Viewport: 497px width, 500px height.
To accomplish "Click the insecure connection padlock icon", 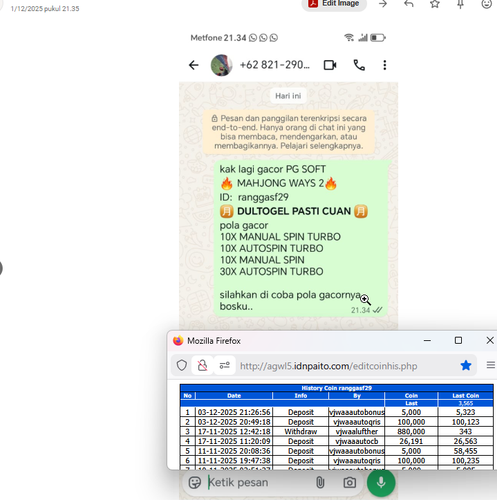I will pos(202,365).
